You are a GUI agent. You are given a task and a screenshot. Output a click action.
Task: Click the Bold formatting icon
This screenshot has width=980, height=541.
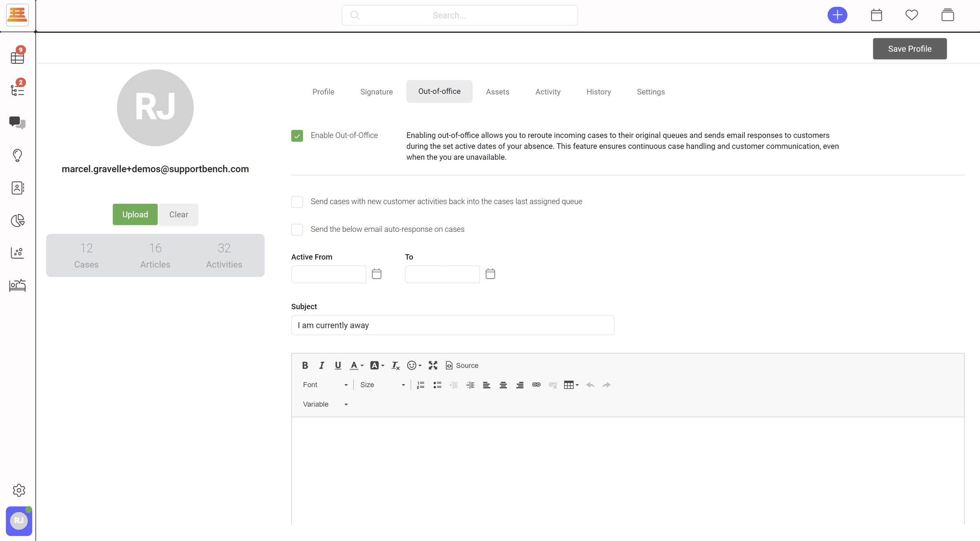tap(305, 365)
